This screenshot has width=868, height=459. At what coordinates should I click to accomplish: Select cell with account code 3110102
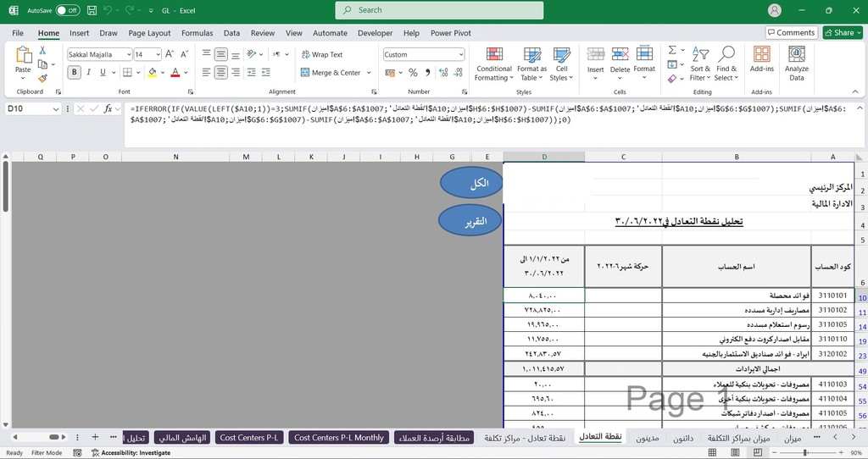pos(832,310)
